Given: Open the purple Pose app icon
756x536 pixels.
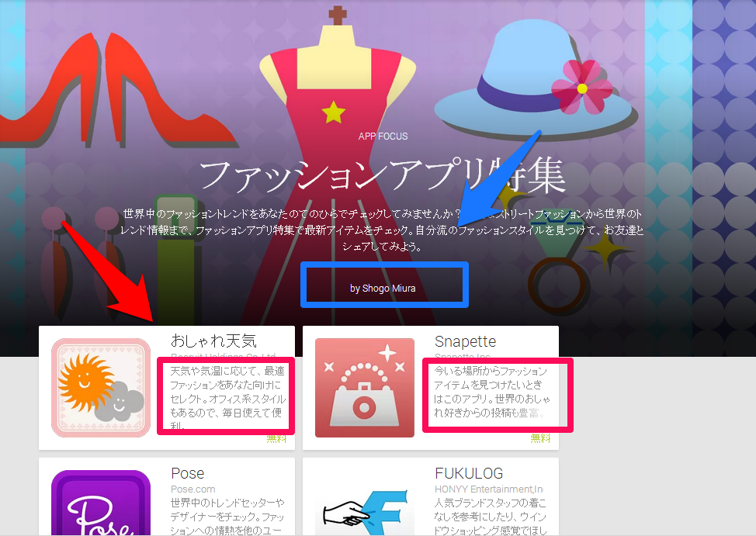Looking at the screenshot, I should (x=101, y=503).
